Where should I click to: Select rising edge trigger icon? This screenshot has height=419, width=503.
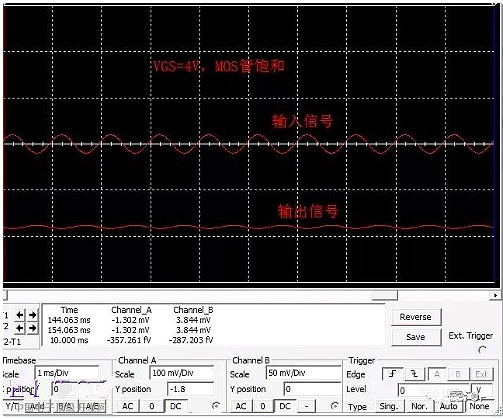tap(393, 374)
